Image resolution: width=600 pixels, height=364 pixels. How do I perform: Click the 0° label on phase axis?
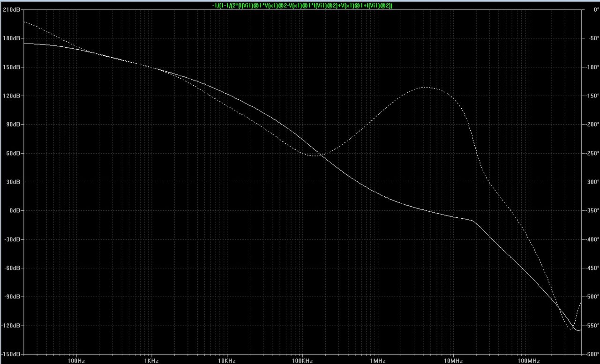[592, 10]
